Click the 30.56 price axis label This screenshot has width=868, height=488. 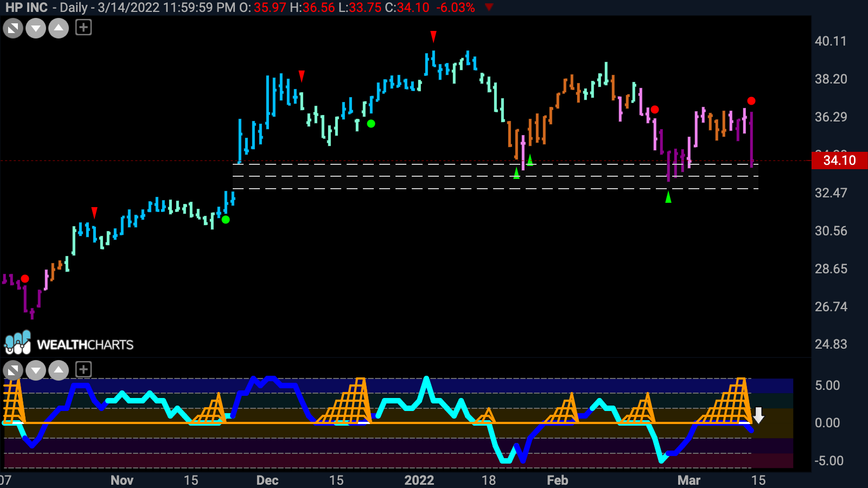(831, 231)
